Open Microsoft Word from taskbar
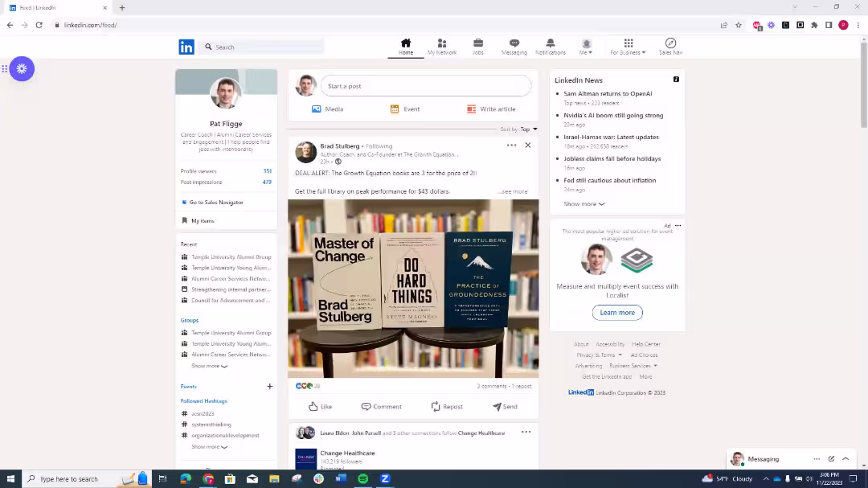This screenshot has height=488, width=868. click(x=341, y=478)
